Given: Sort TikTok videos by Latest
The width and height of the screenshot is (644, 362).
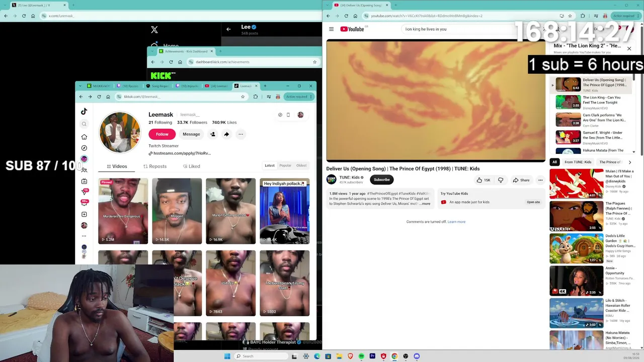Looking at the screenshot, I should [270, 165].
